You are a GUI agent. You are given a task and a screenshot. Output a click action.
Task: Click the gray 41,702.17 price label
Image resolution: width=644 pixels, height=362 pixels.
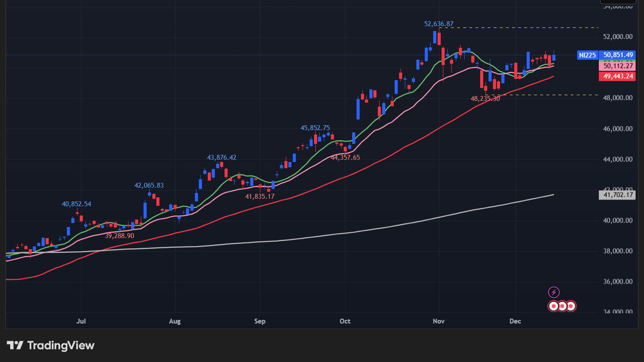click(x=617, y=195)
